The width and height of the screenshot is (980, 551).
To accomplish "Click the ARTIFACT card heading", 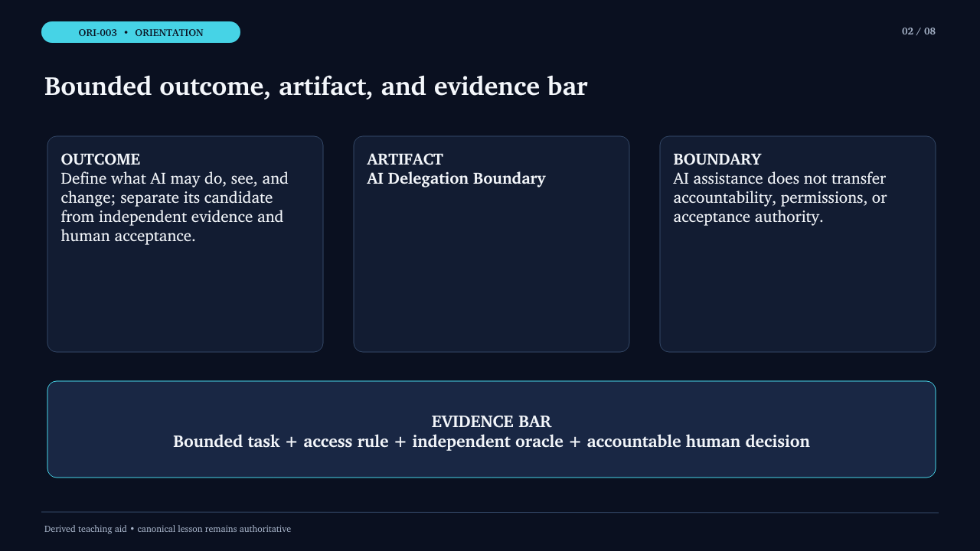I will pyautogui.click(x=405, y=159).
